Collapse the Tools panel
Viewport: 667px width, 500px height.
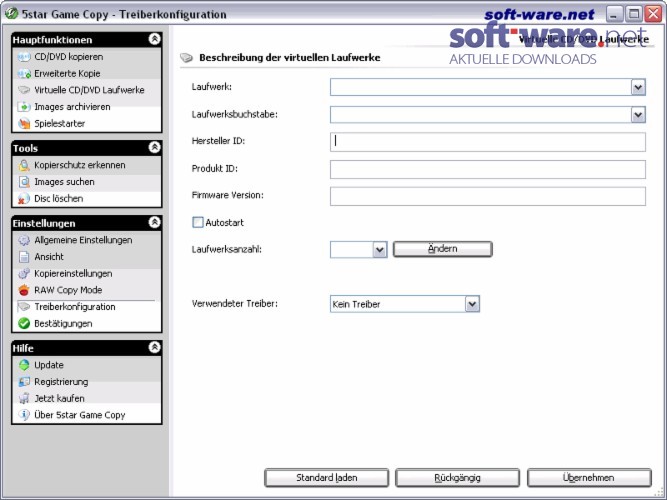(x=154, y=147)
